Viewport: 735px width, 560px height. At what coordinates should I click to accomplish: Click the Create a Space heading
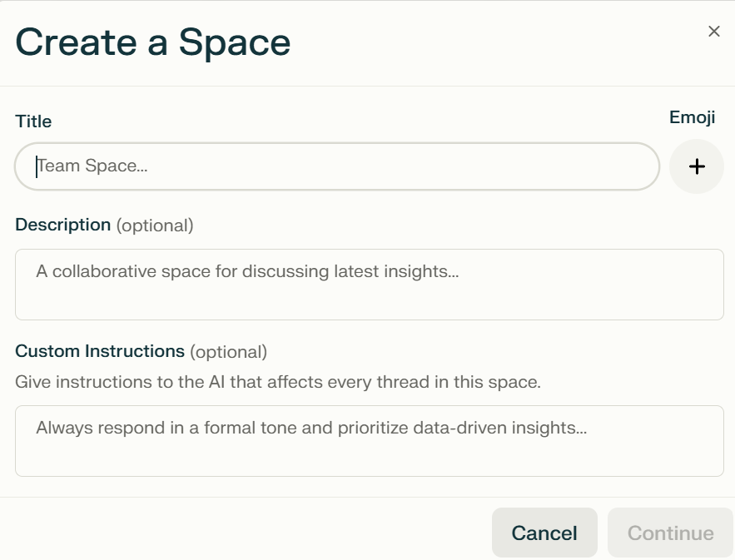[153, 42]
